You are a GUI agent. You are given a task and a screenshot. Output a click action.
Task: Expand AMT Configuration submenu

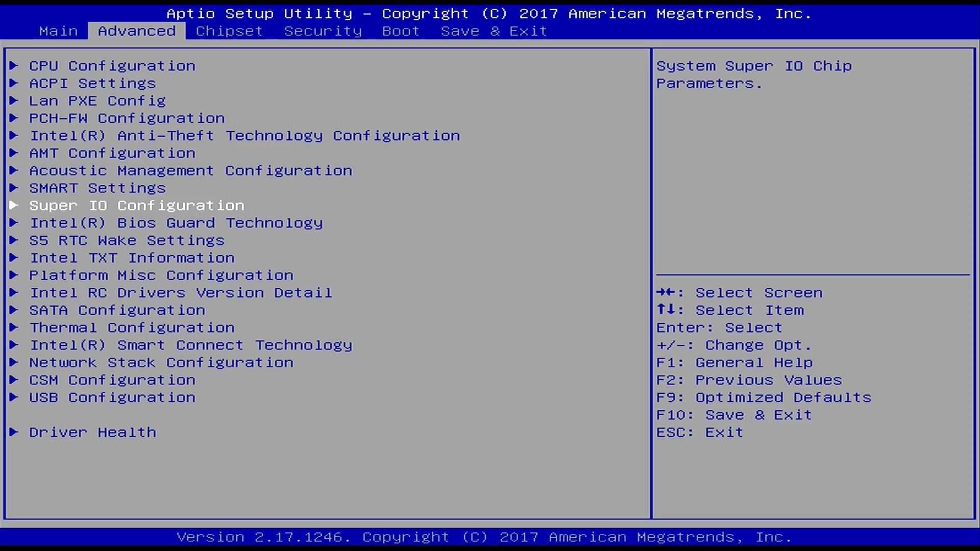pyautogui.click(x=112, y=153)
